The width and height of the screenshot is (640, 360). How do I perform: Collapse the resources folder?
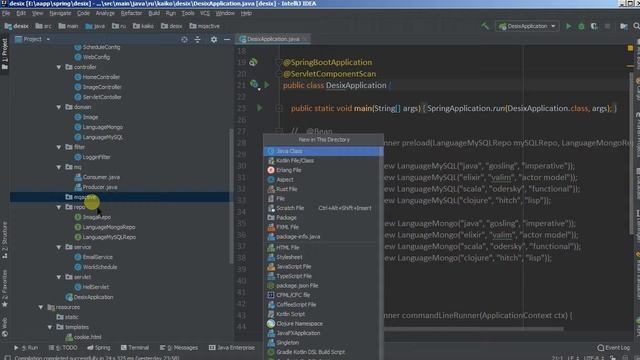(x=41, y=307)
